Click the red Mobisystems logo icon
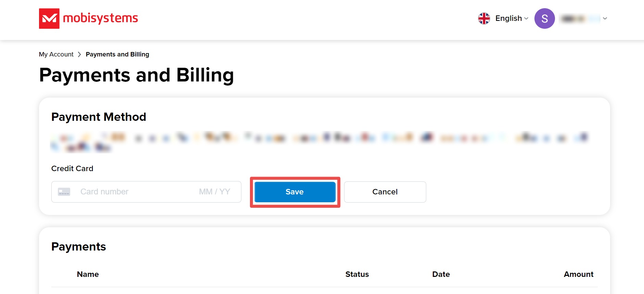This screenshot has height=294, width=644. tap(49, 18)
